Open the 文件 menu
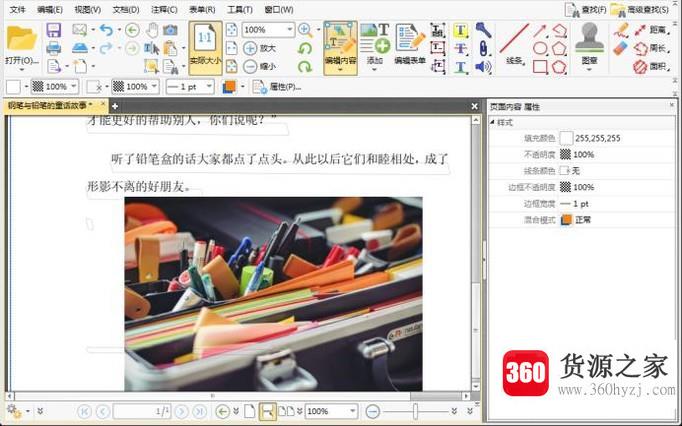Screen dimensions: 682x426 click(x=17, y=9)
